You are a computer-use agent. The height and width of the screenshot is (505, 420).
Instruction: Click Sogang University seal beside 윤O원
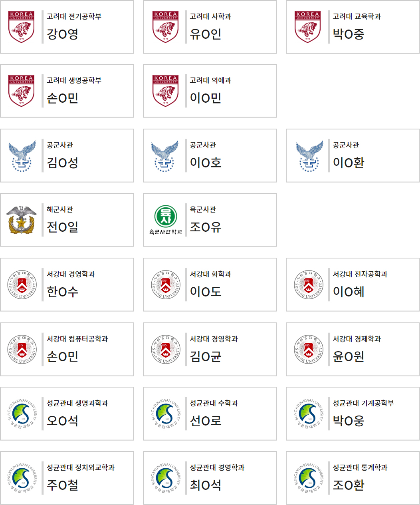click(308, 350)
